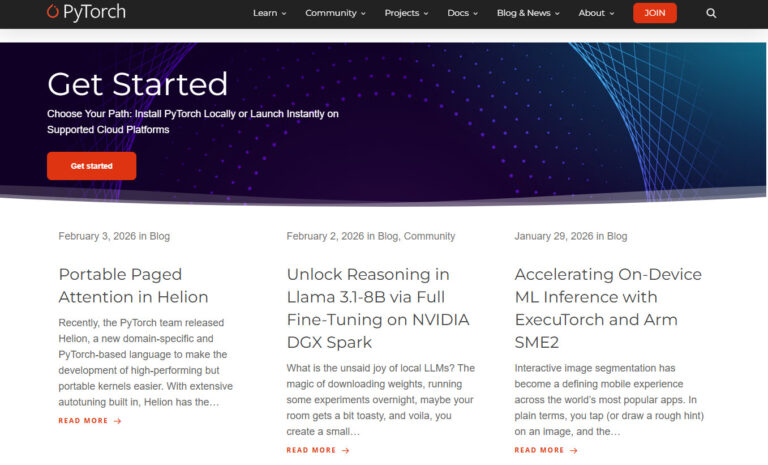Viewport: 768px width, 465px height.
Task: Click the PyTorch flame logo
Action: (53, 12)
